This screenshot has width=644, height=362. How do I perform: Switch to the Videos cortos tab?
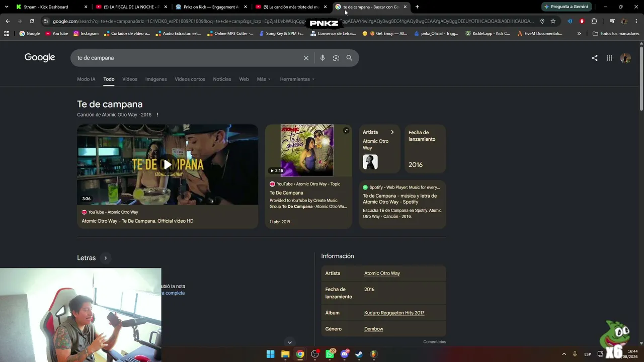tap(190, 79)
